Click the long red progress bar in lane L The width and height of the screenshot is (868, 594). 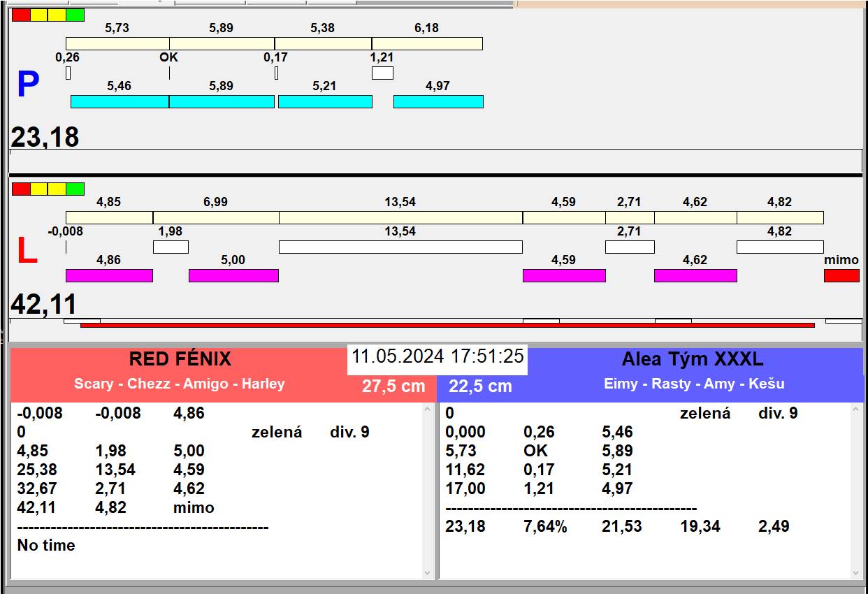point(447,325)
